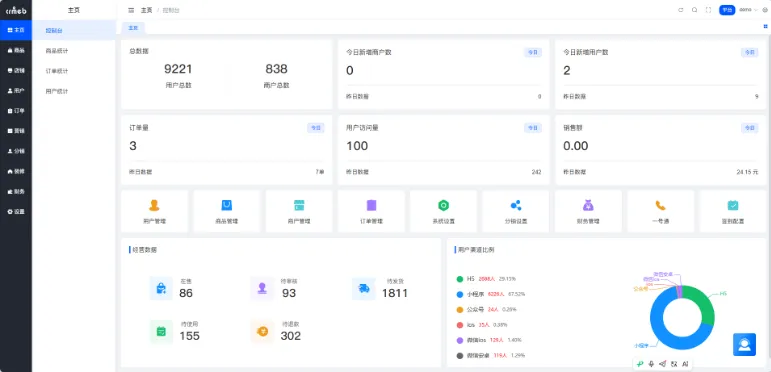
Task: Click the green leftmost icon in the floating toolbar
Action: click(639, 364)
